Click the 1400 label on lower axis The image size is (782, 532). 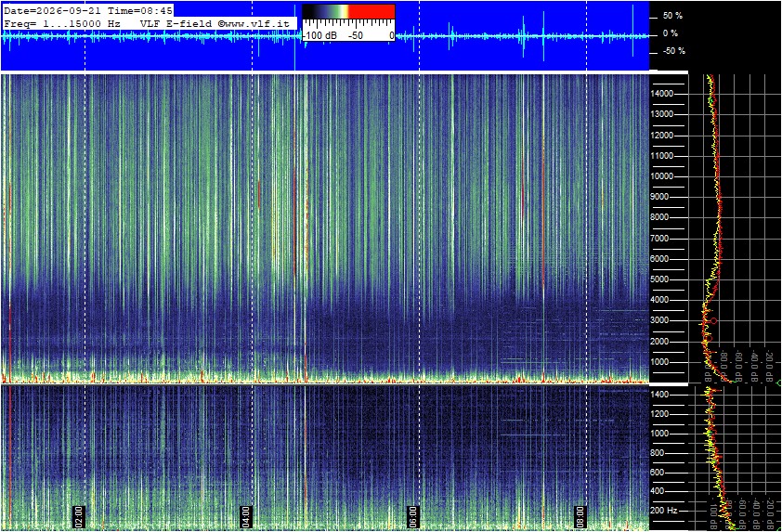coord(659,395)
